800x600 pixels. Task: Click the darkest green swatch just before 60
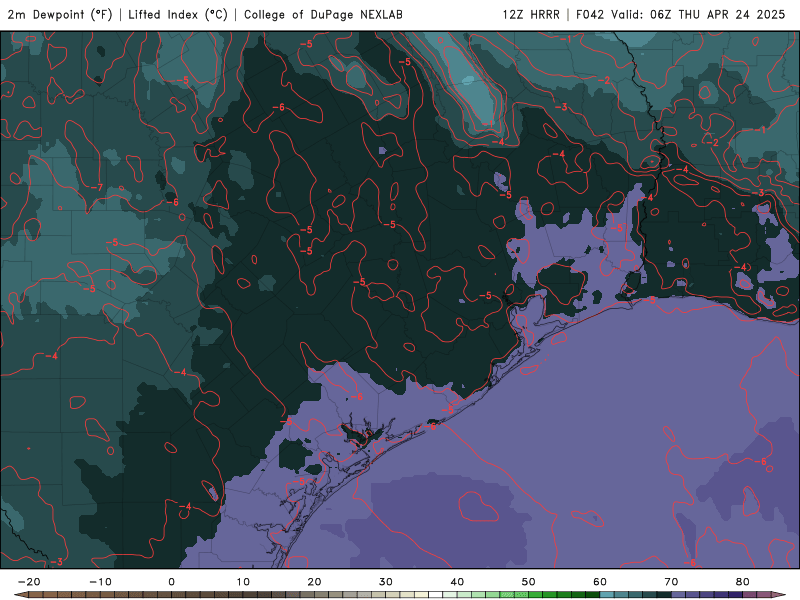[x=593, y=594]
